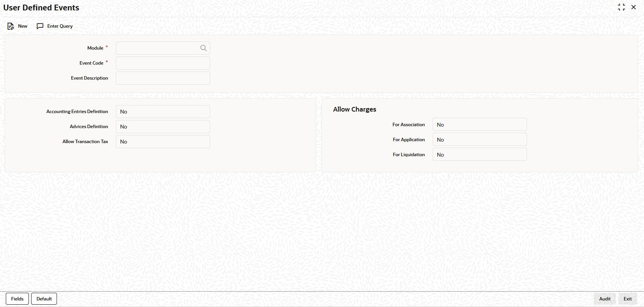Click the Enter Query speech-bubble icon
644x307 pixels.
(x=40, y=26)
